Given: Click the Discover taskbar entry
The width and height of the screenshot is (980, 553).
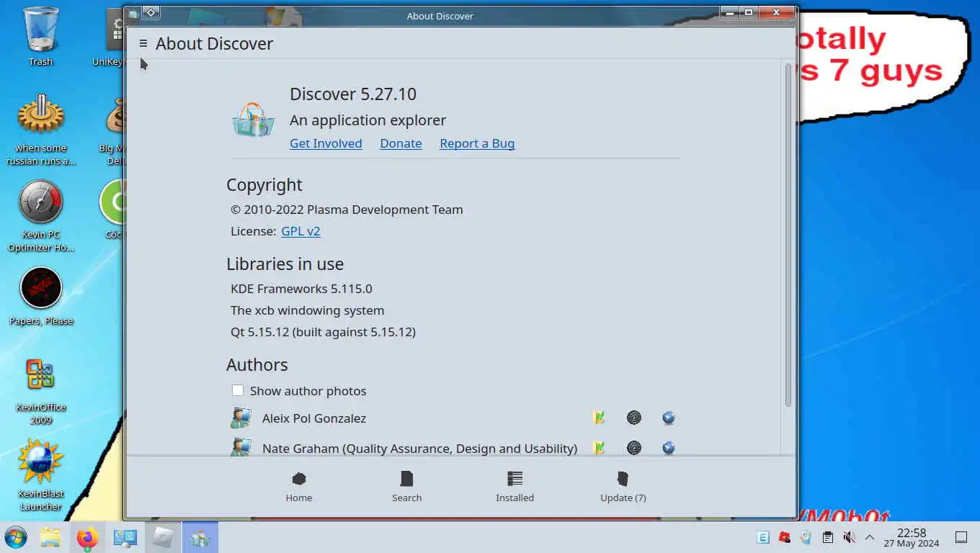Looking at the screenshot, I should click(200, 537).
